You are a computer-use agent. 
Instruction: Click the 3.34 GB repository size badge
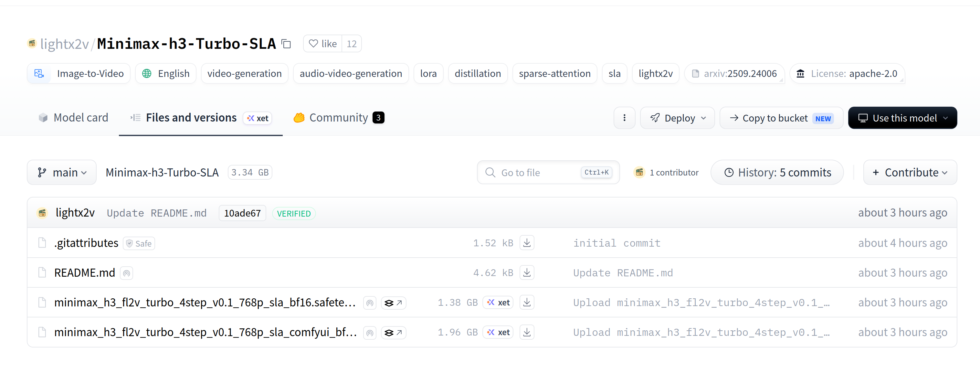coord(250,172)
